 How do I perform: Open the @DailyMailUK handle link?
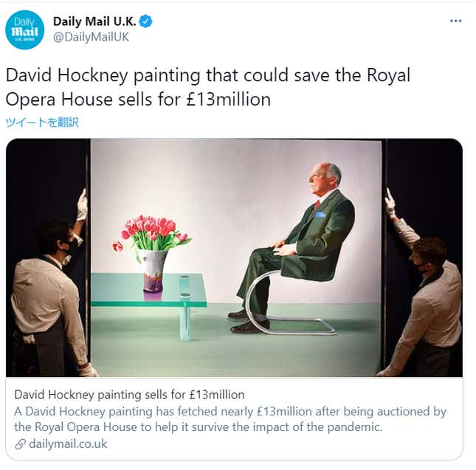[91, 37]
